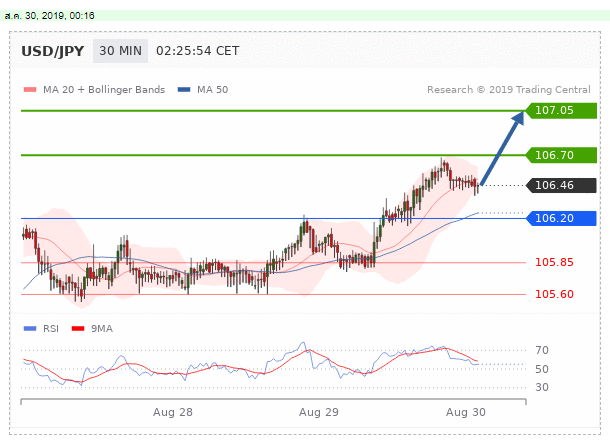This screenshot has width=610, height=443.
Task: Click the 9MA red legend swatch
Action: click(x=78, y=329)
